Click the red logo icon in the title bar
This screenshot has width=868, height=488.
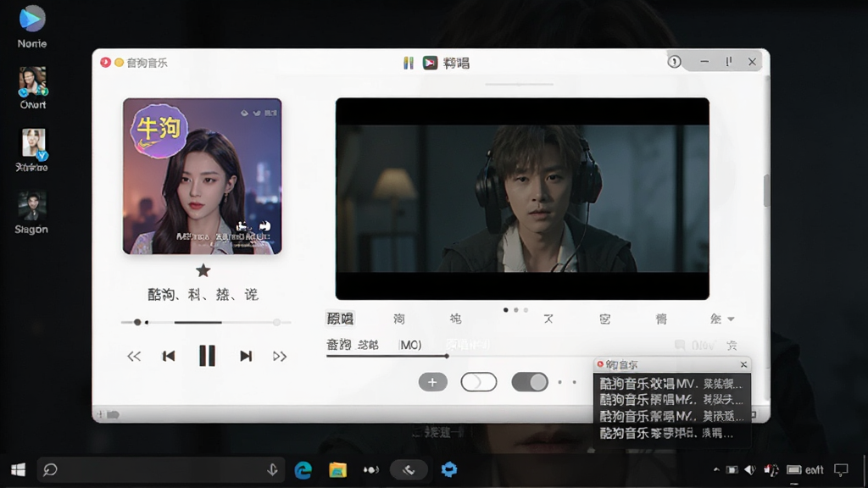point(105,63)
